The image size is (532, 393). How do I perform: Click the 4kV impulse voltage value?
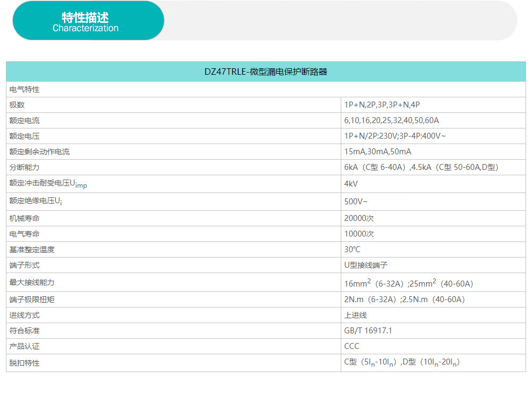(351, 184)
